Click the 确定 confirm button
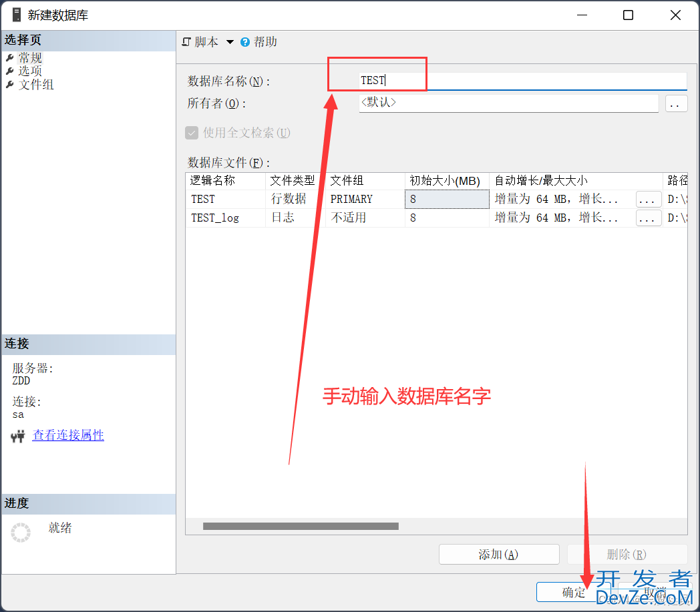Screen dimensions: 700x612 574,592
